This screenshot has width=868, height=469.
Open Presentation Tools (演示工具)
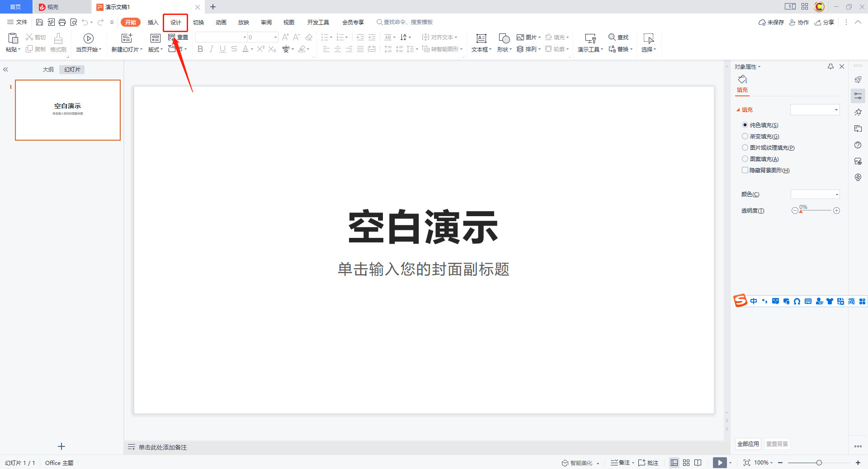[x=590, y=43]
